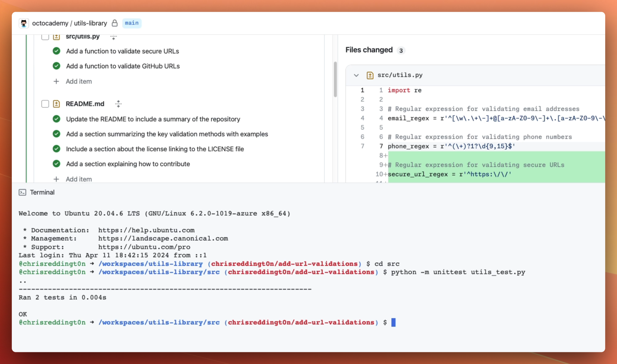Click the move handle icon beside src/utils.py
Viewport: 617px width, 364px height.
(x=113, y=37)
